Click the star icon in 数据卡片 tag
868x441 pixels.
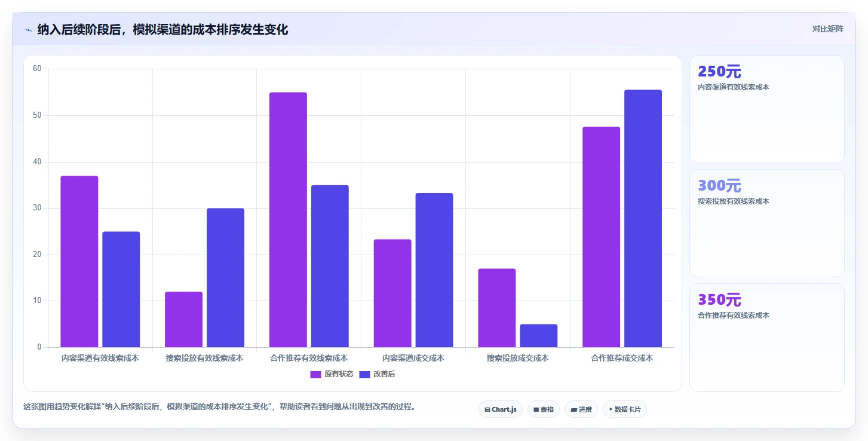pyautogui.click(x=611, y=410)
